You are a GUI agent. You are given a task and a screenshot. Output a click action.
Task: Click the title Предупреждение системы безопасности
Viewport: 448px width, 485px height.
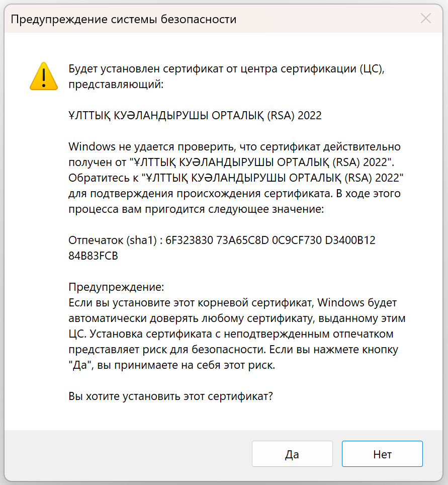(124, 19)
